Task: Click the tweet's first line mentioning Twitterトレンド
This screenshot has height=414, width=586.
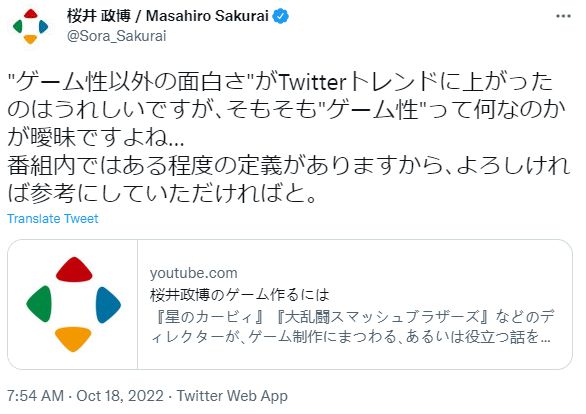Action: click(x=280, y=81)
